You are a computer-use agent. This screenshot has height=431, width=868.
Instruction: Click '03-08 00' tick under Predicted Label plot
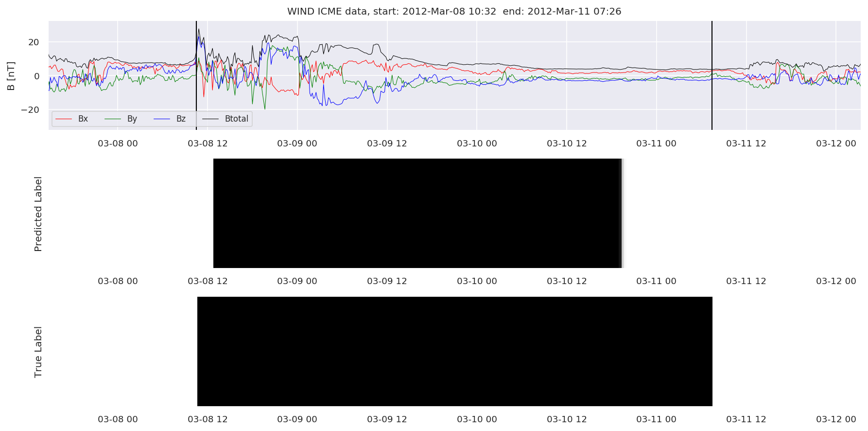click(x=118, y=281)
